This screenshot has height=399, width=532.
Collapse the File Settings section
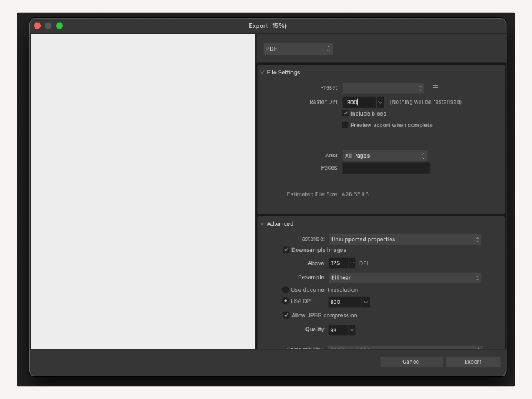click(x=262, y=72)
